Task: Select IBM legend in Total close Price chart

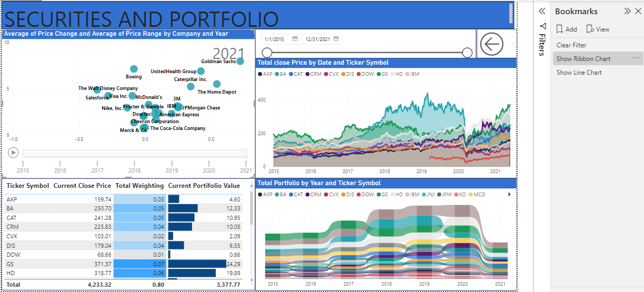Action: tap(412, 74)
